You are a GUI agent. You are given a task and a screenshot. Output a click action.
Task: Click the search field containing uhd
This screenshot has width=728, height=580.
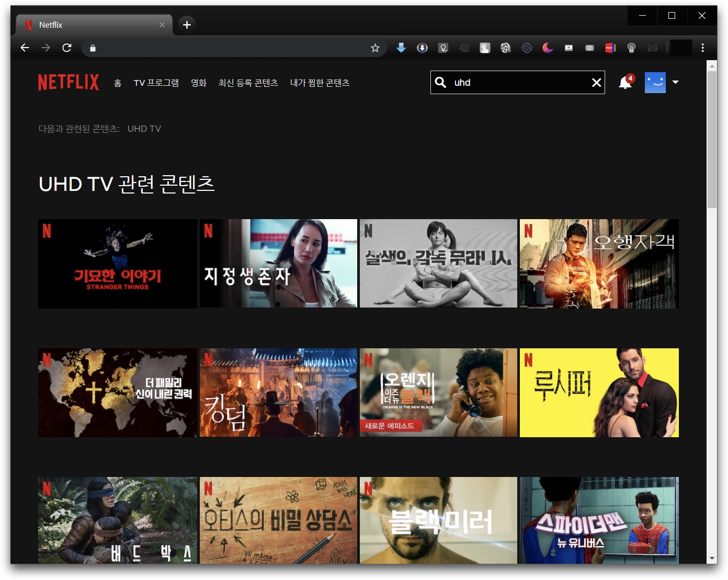[x=518, y=83]
